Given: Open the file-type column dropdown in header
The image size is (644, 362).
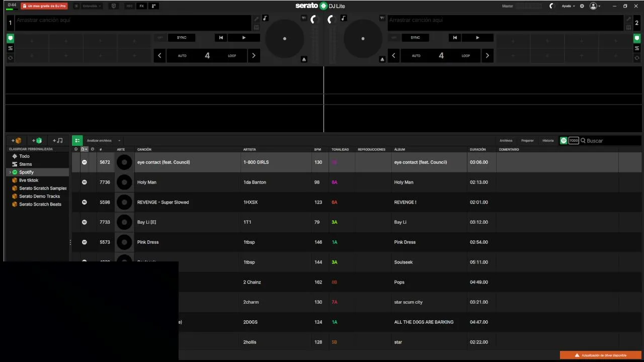Looking at the screenshot, I should [85, 149].
